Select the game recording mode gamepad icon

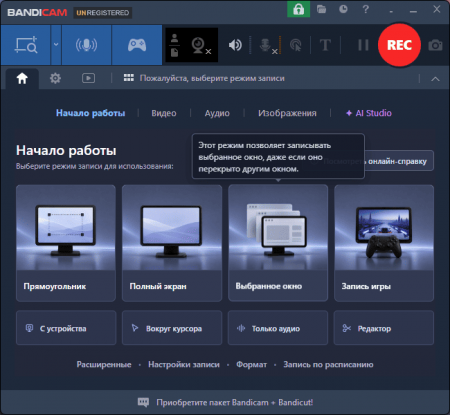pyautogui.click(x=137, y=45)
